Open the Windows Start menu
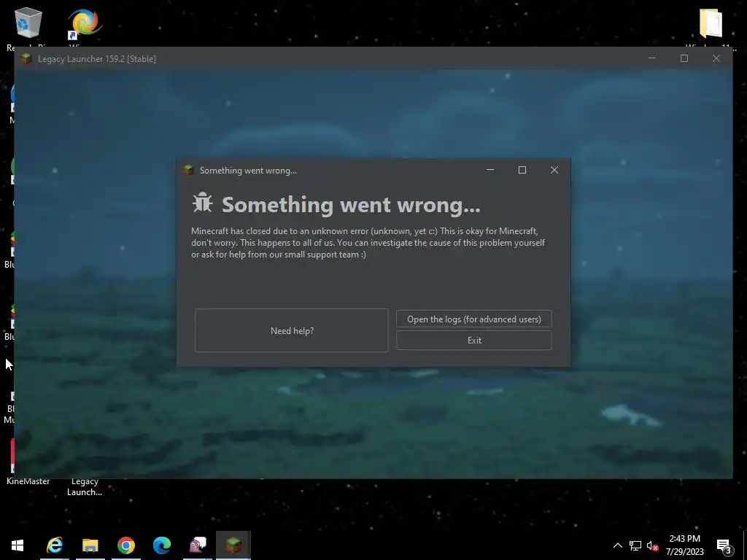747x560 pixels. [18, 545]
